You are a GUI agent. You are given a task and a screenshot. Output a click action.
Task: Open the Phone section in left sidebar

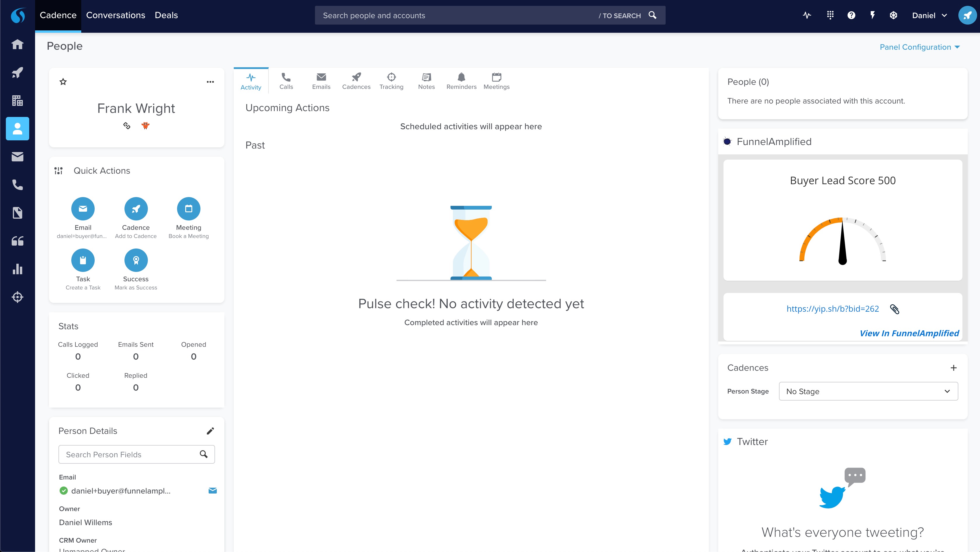tap(18, 185)
